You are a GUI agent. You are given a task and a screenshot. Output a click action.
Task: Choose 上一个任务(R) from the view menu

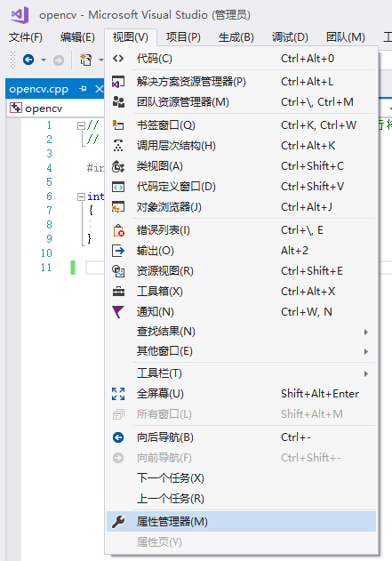click(x=241, y=499)
